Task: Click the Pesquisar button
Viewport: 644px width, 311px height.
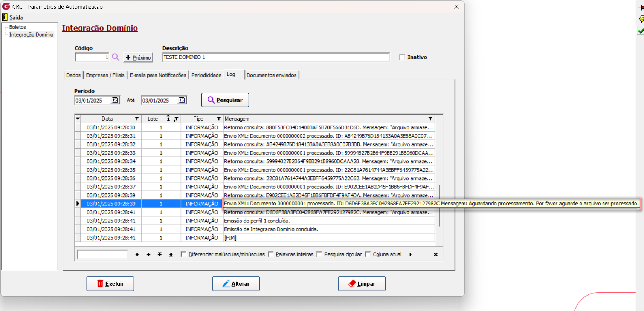Action: coord(225,100)
